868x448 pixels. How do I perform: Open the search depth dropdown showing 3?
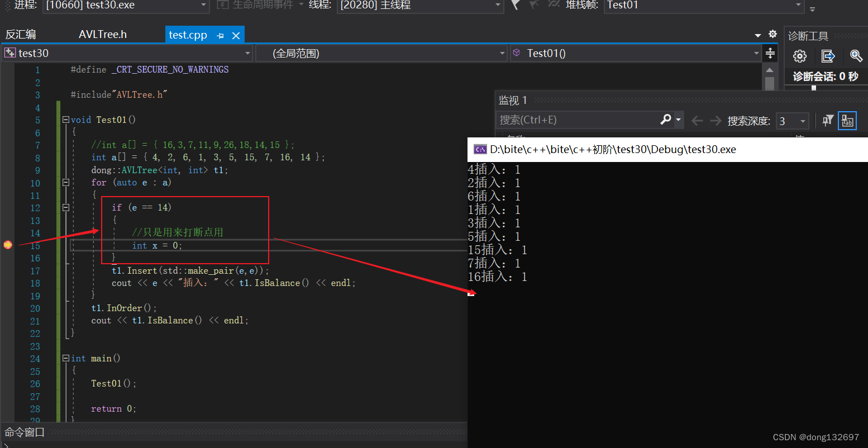point(793,121)
